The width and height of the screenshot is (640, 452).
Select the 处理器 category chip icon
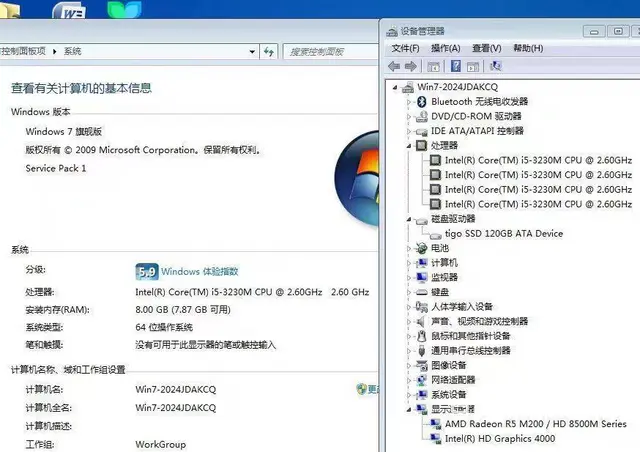(422, 145)
